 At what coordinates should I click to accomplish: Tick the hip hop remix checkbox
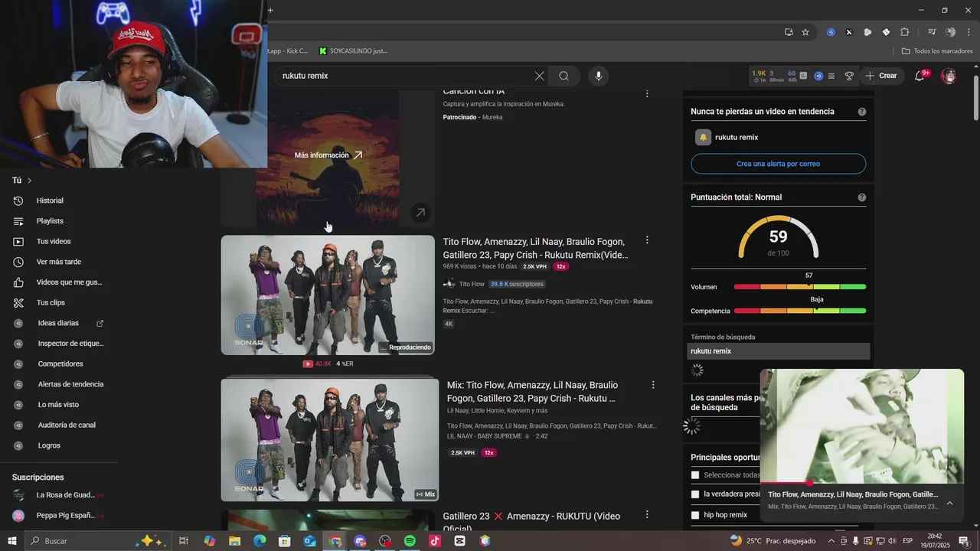tap(695, 515)
